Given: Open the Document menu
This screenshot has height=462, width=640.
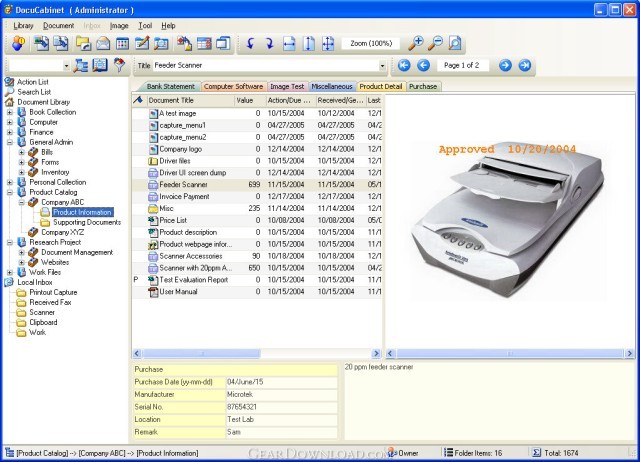Looking at the screenshot, I should [x=58, y=26].
